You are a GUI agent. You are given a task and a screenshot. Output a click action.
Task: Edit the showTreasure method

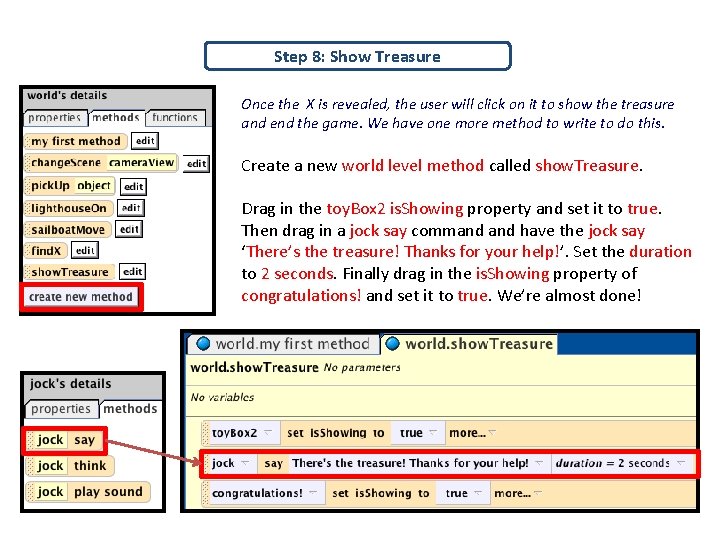coord(133,271)
